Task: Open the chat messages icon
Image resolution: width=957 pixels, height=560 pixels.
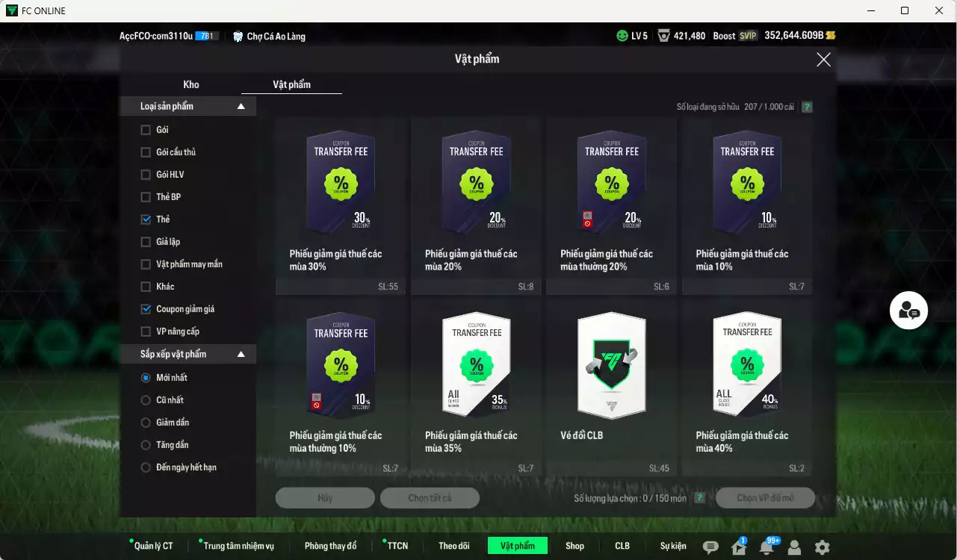Action: tap(710, 547)
